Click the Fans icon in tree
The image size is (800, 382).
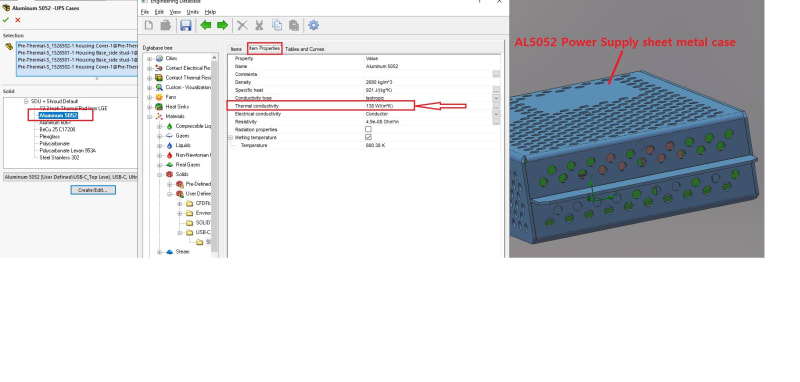coord(159,97)
